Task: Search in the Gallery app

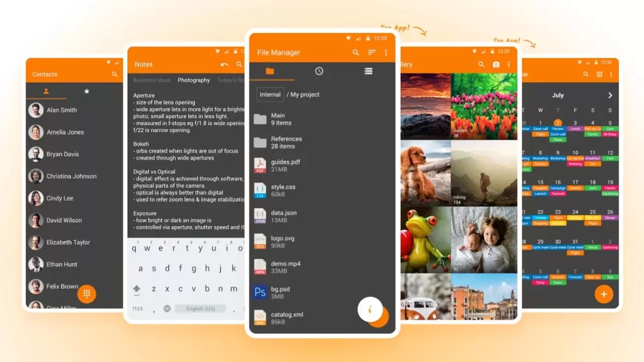Action: (x=481, y=64)
